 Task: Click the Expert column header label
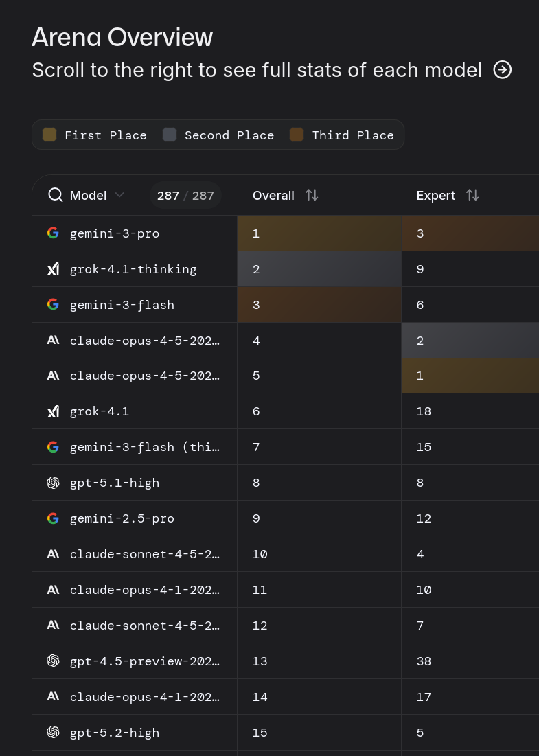pos(435,196)
